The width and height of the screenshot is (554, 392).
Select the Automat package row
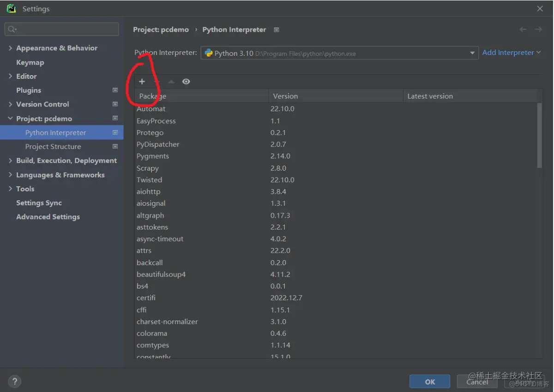(336, 109)
